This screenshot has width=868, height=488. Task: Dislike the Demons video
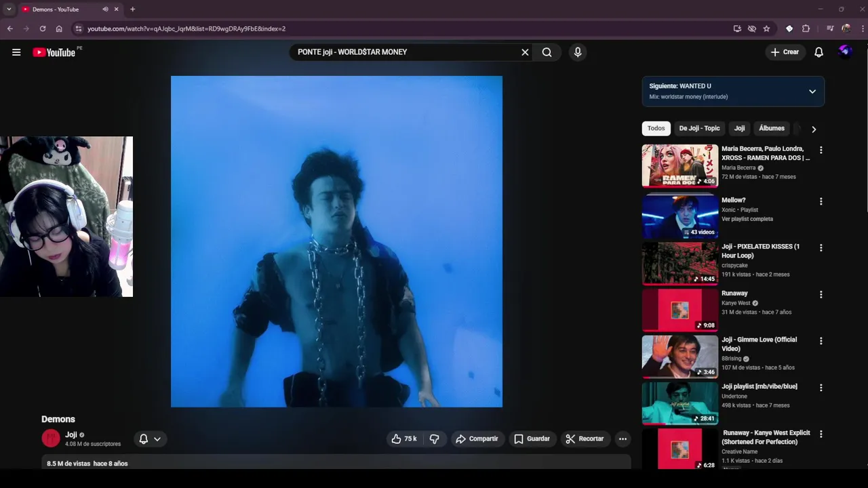pos(435,439)
